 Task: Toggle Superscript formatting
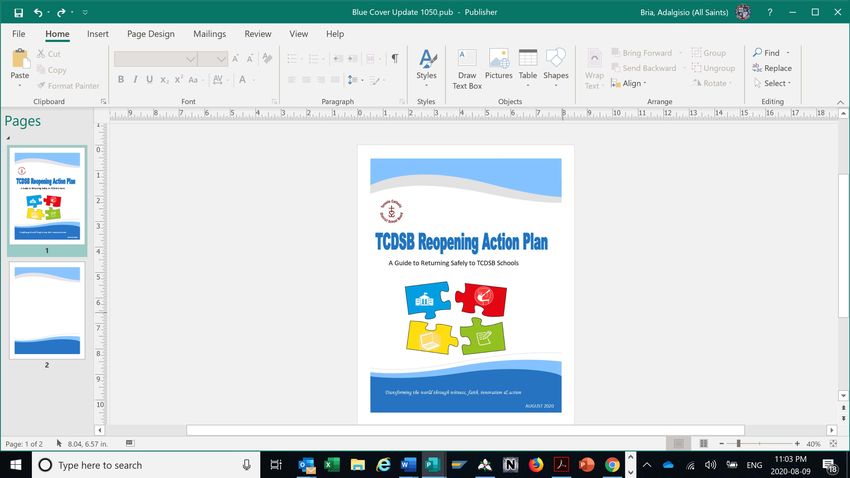click(x=178, y=79)
